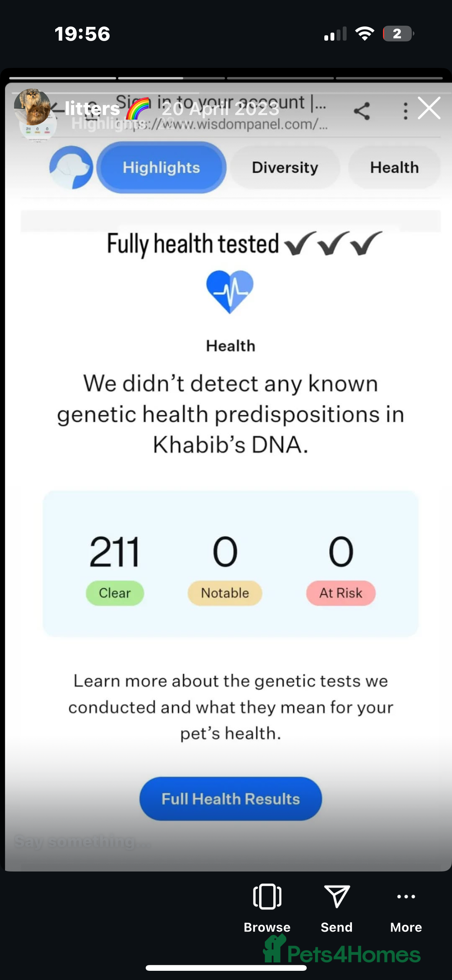
Task: Tap the Notable results badge
Action: tap(225, 593)
